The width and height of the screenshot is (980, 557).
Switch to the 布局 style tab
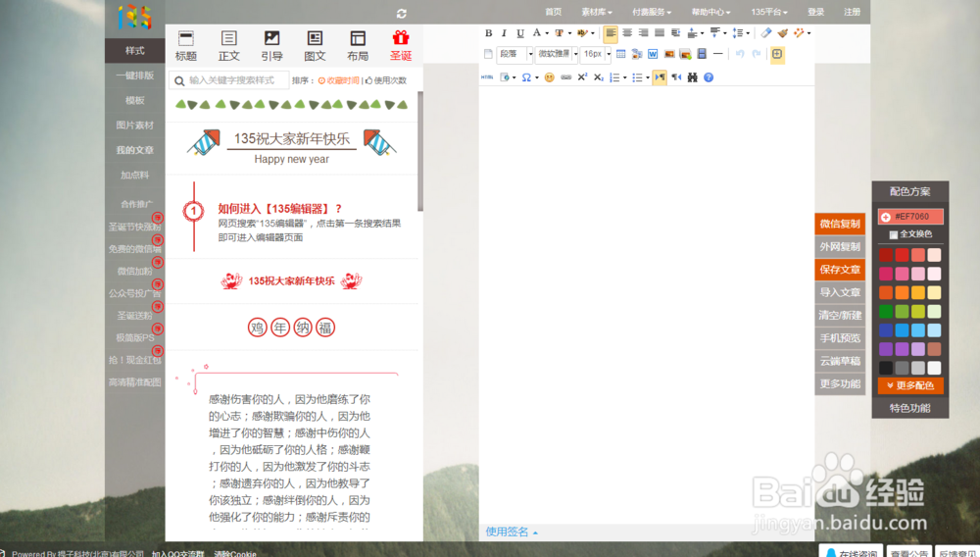tap(358, 46)
